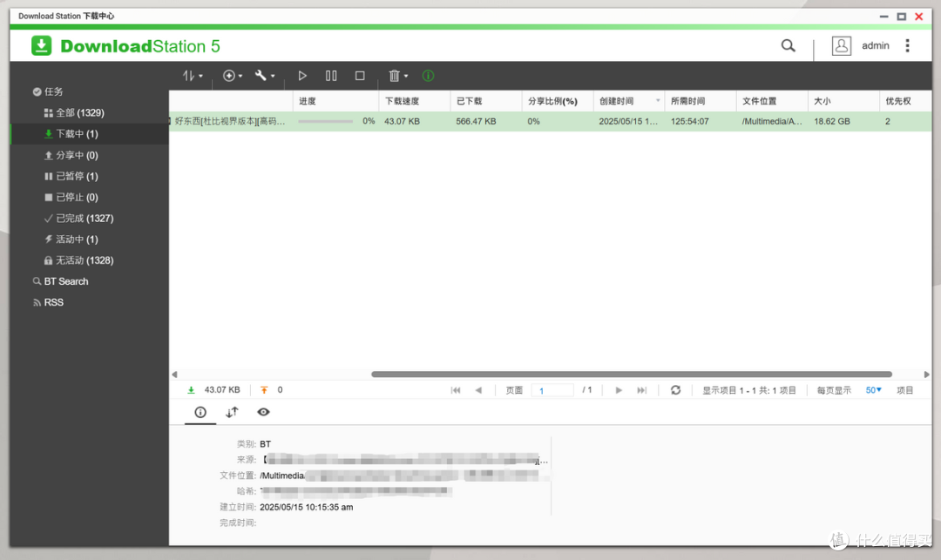Open the trash delete dropdown
The height and width of the screenshot is (560, 941).
pyautogui.click(x=398, y=76)
